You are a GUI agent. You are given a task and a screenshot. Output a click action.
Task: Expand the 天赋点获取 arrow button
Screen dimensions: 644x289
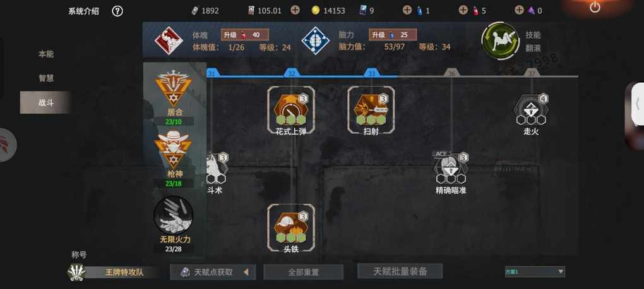(x=246, y=272)
